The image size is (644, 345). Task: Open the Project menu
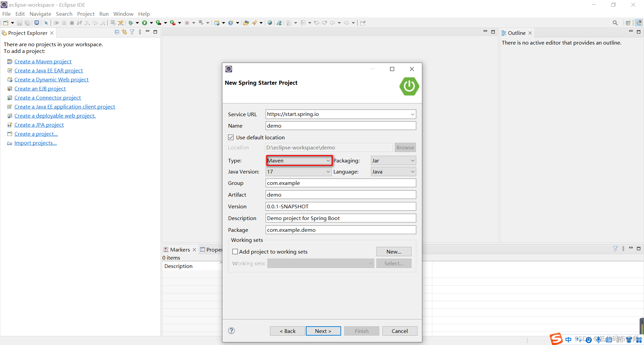tap(86, 14)
